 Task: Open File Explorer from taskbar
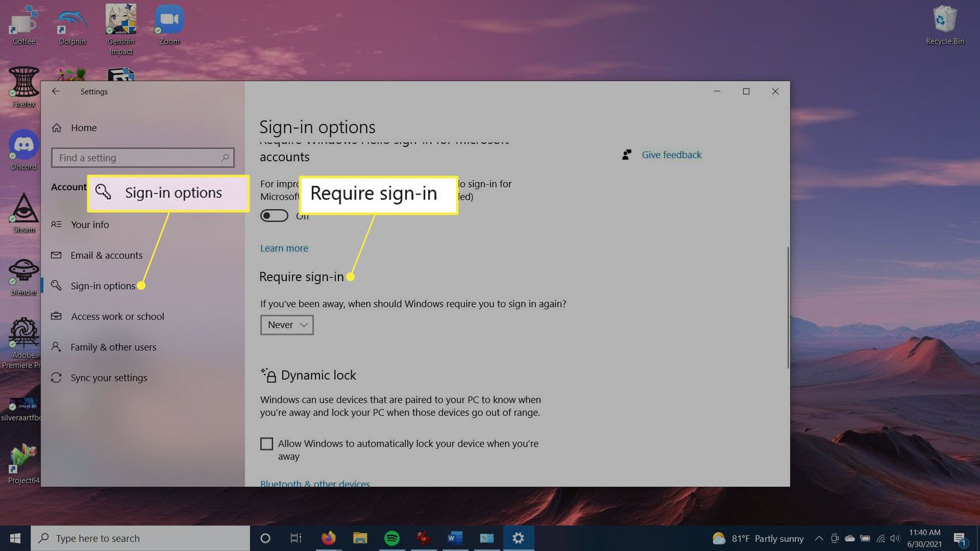(360, 538)
